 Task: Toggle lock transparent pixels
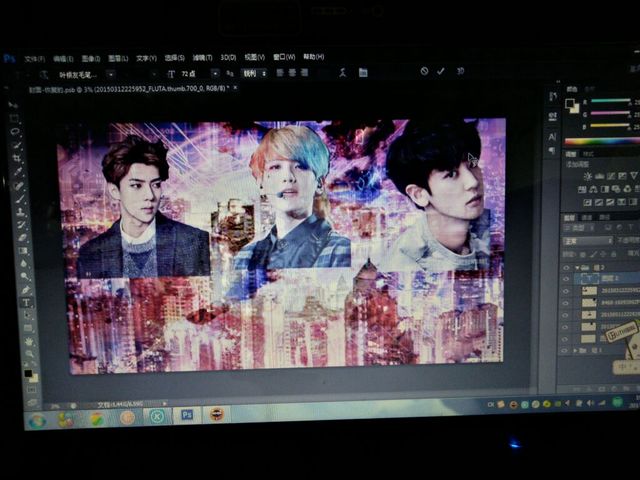pos(583,254)
